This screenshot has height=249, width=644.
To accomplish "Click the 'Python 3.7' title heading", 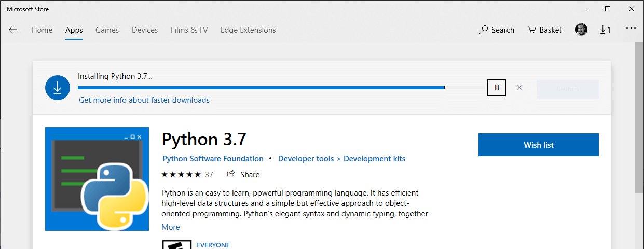I will [204, 139].
